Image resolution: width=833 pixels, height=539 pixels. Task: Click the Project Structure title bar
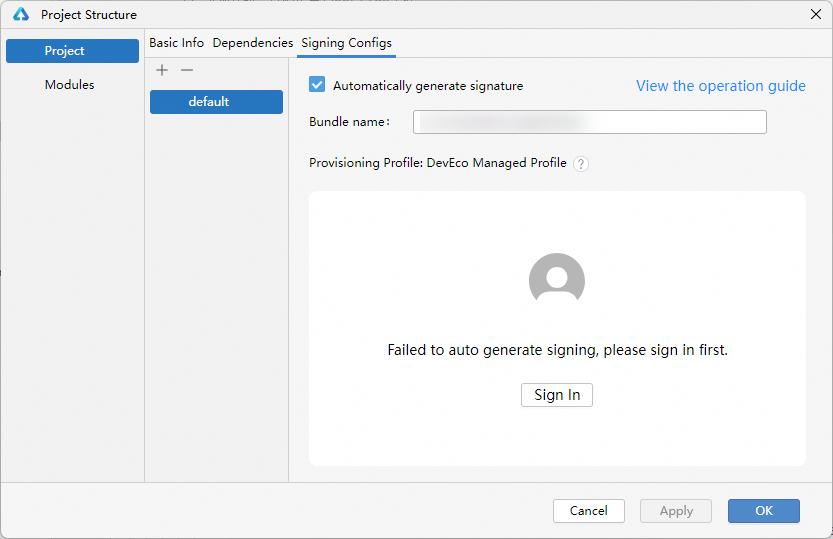click(400, 15)
